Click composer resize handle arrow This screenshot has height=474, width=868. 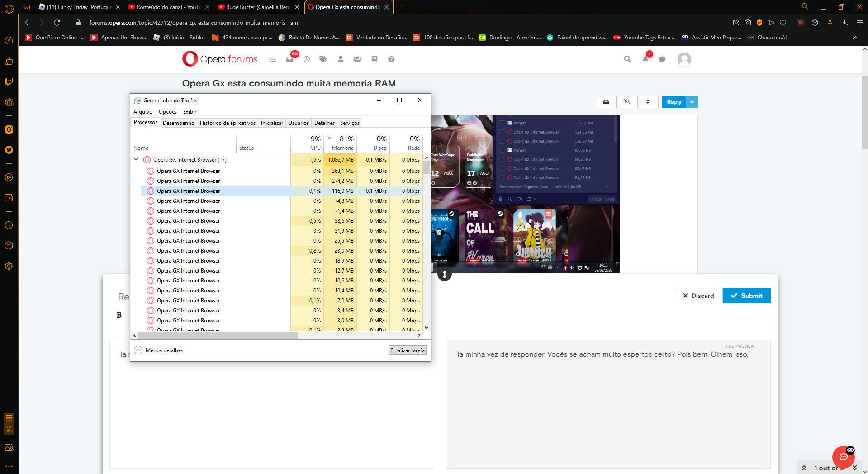[x=445, y=274]
